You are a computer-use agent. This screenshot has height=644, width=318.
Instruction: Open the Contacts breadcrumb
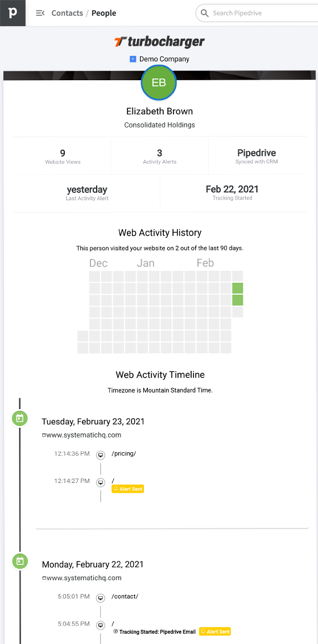tap(67, 13)
